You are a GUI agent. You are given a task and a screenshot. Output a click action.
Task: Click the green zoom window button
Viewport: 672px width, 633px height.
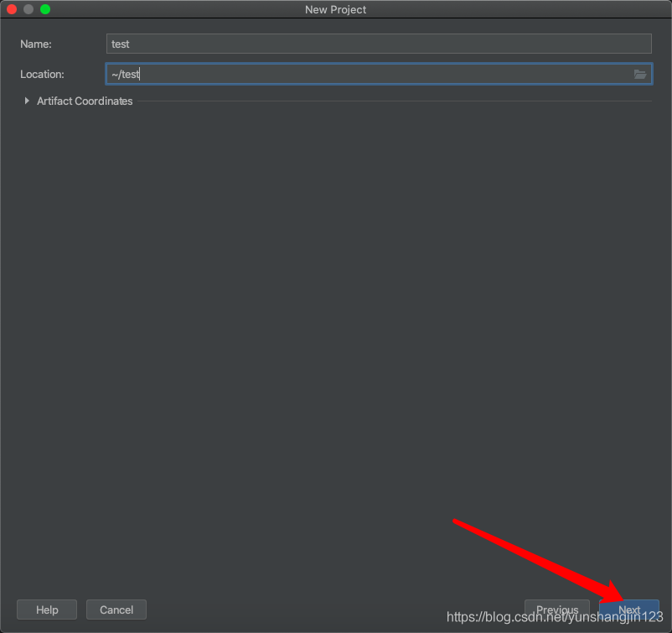tap(45, 9)
